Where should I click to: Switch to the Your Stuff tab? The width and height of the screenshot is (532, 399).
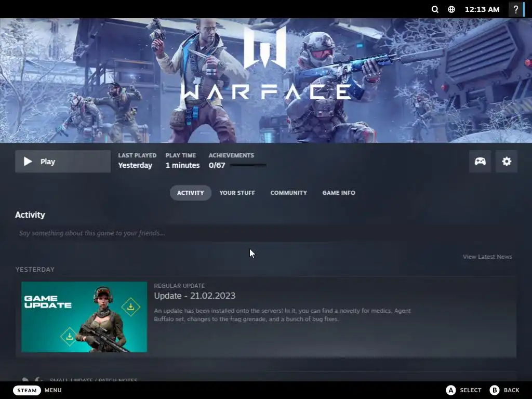click(237, 193)
